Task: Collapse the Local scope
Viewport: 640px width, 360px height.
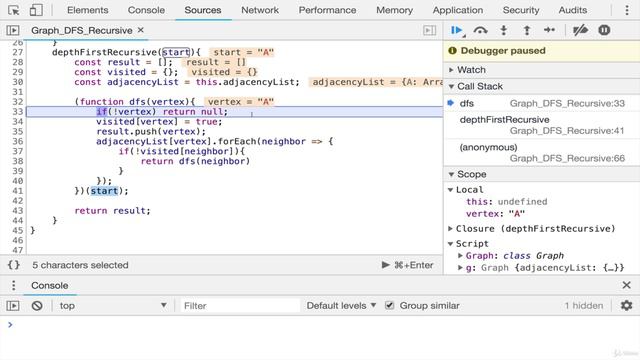Action: pos(451,190)
